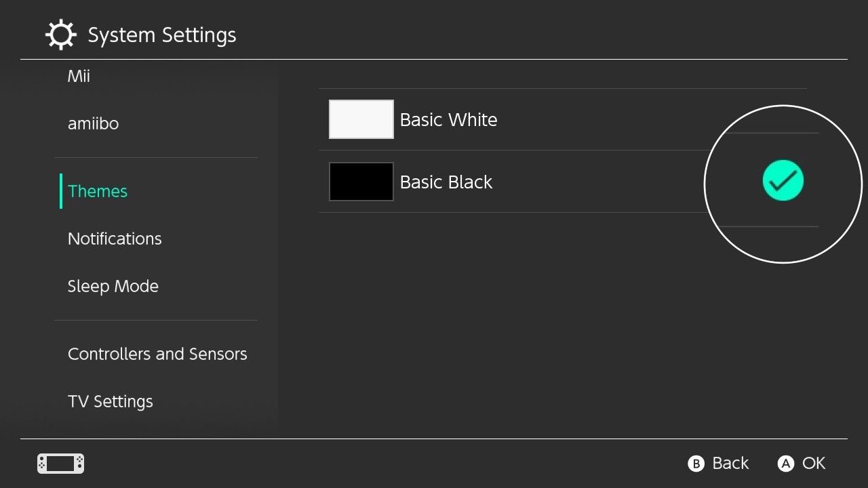The width and height of the screenshot is (868, 488).
Task: Open the Mii settings section
Action: coord(79,77)
